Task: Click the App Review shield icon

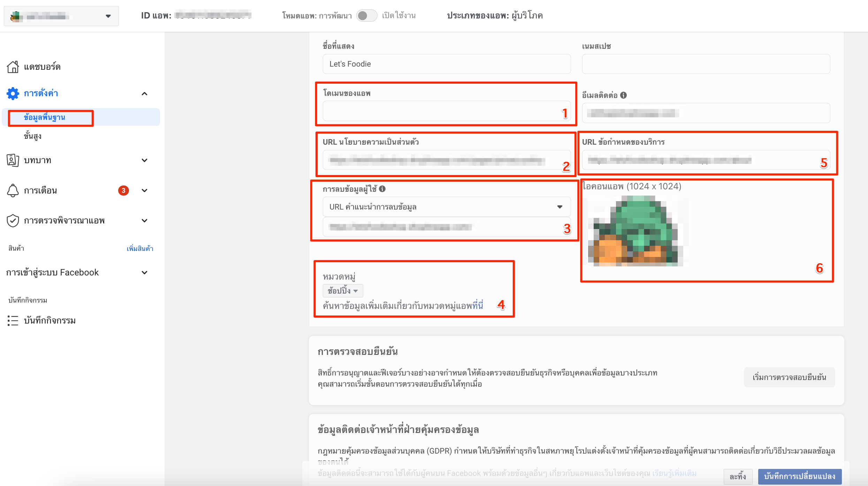Action: pyautogui.click(x=13, y=221)
